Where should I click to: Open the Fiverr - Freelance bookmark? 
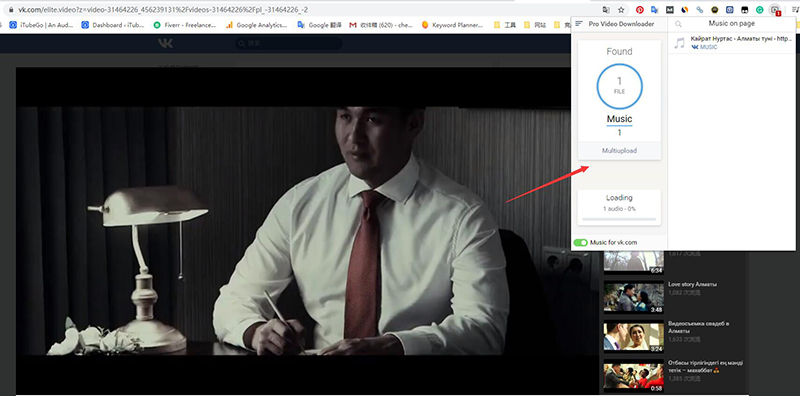pyautogui.click(x=185, y=24)
